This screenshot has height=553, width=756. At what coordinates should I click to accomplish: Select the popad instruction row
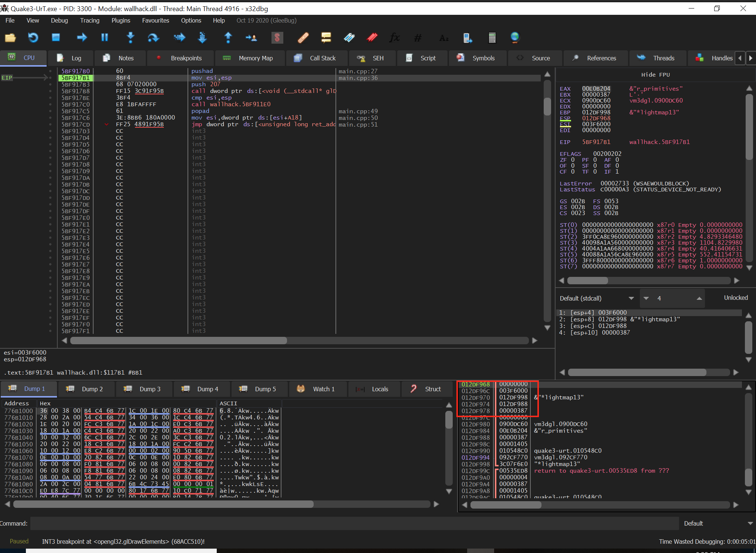(300, 111)
